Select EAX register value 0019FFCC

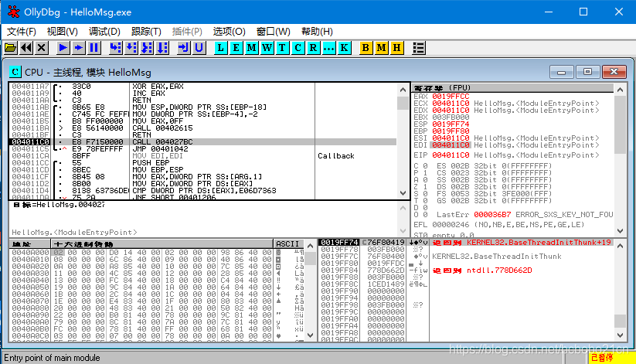pos(451,97)
